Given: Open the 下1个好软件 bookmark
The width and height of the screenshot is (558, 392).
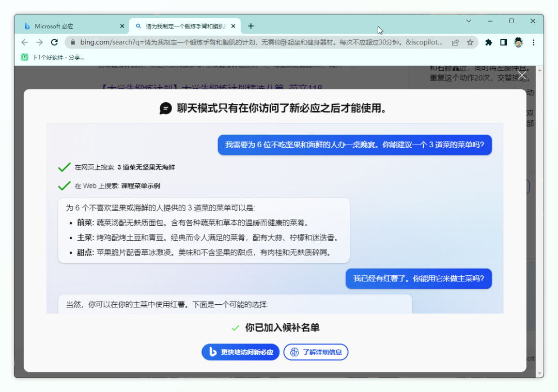Looking at the screenshot, I should [x=53, y=57].
